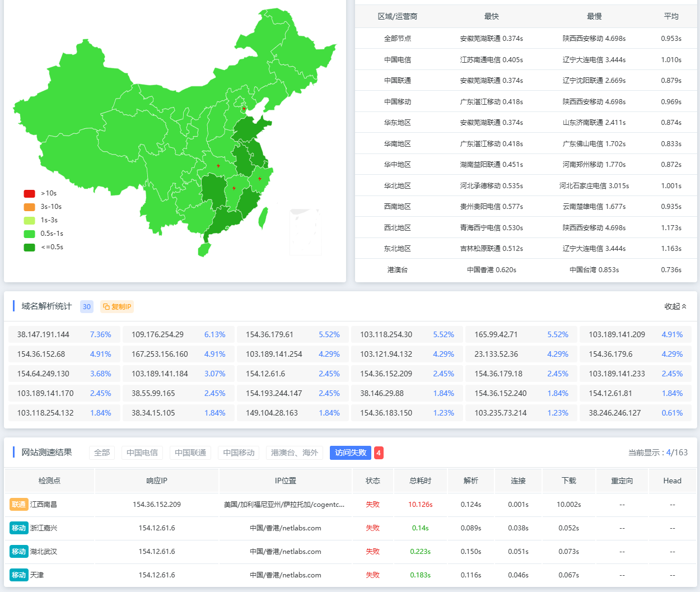Click the 联通 badge beside 江西南昌
The height and width of the screenshot is (592, 700).
tap(19, 505)
